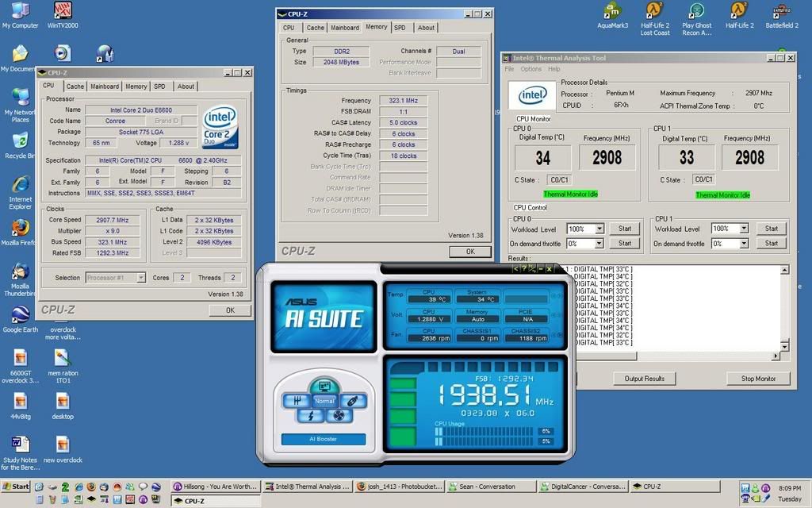Click OK in the CPU-Z memory window
This screenshot has width=812, height=508.
(470, 252)
